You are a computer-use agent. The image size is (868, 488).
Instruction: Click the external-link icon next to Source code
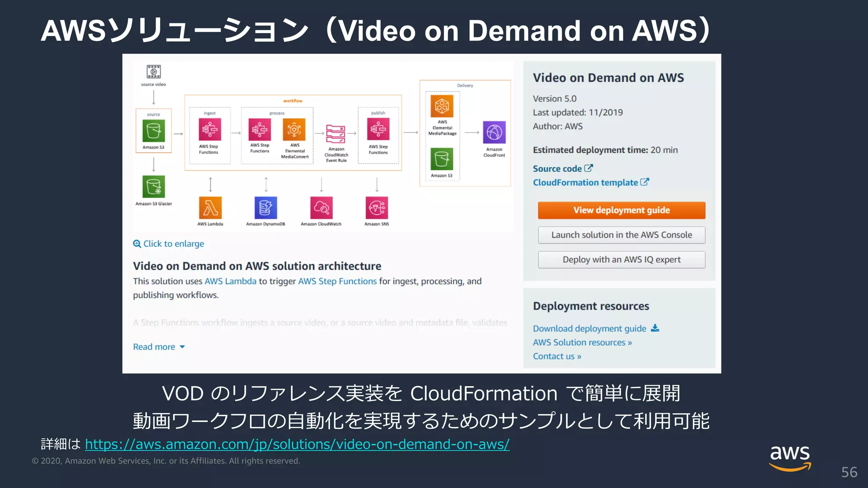pyautogui.click(x=589, y=168)
